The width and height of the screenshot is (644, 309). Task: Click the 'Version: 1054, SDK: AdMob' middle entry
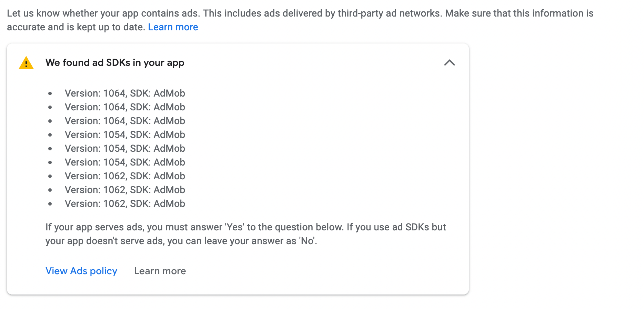pyautogui.click(x=125, y=148)
